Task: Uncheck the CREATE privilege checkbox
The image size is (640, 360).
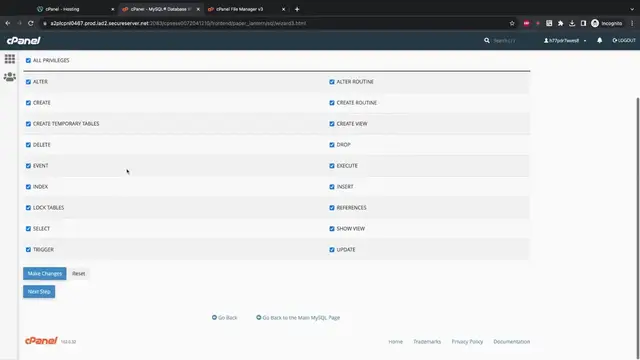Action: point(28,103)
